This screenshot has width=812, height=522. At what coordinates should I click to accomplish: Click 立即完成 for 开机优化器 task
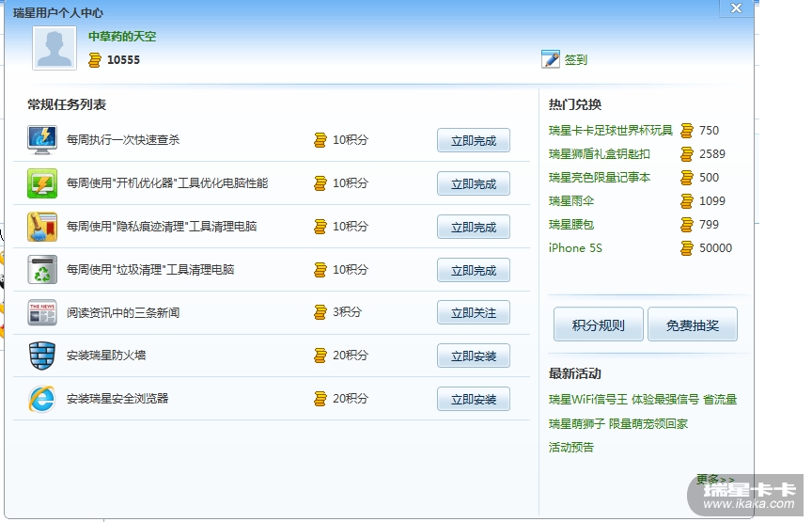pos(474,183)
